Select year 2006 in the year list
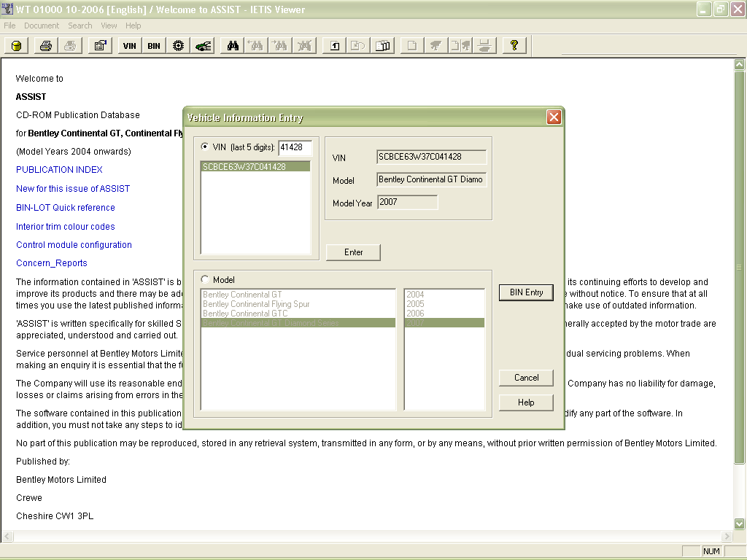Viewport: 747px width, 560px height. (x=444, y=314)
